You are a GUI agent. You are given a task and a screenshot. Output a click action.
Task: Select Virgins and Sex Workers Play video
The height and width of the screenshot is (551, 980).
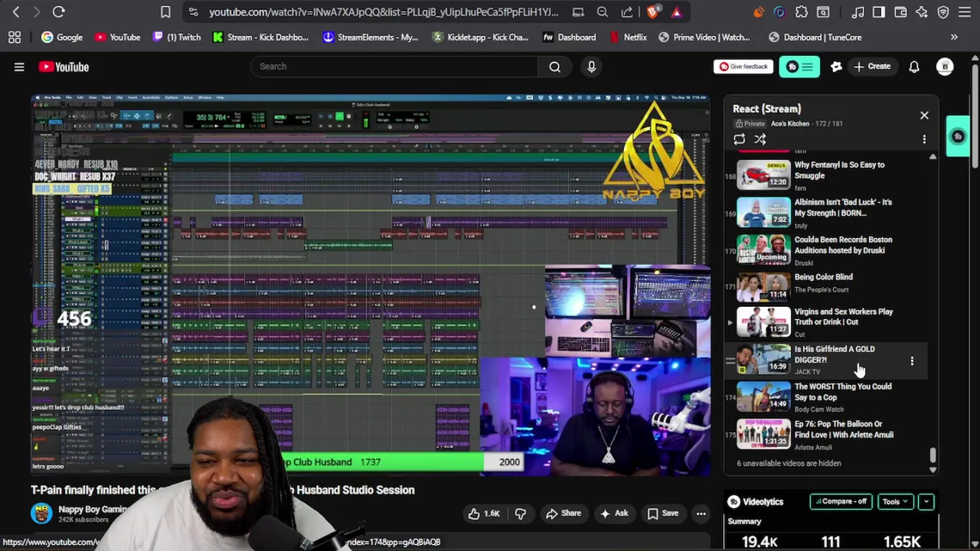826,322
